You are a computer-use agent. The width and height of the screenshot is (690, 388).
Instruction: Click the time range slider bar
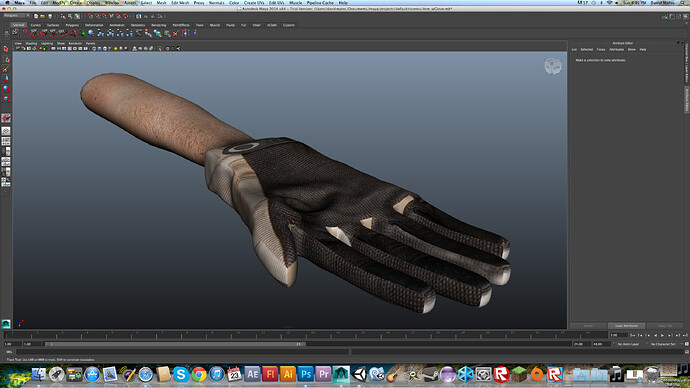coord(175,344)
